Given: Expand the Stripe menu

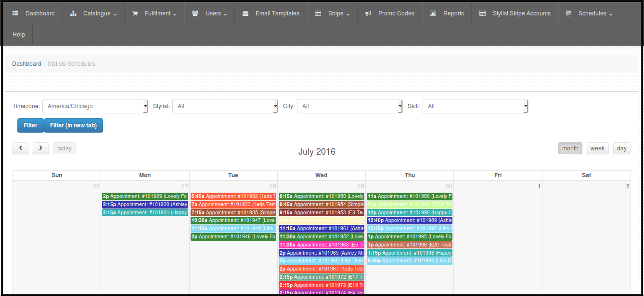Looking at the screenshot, I should click(332, 13).
